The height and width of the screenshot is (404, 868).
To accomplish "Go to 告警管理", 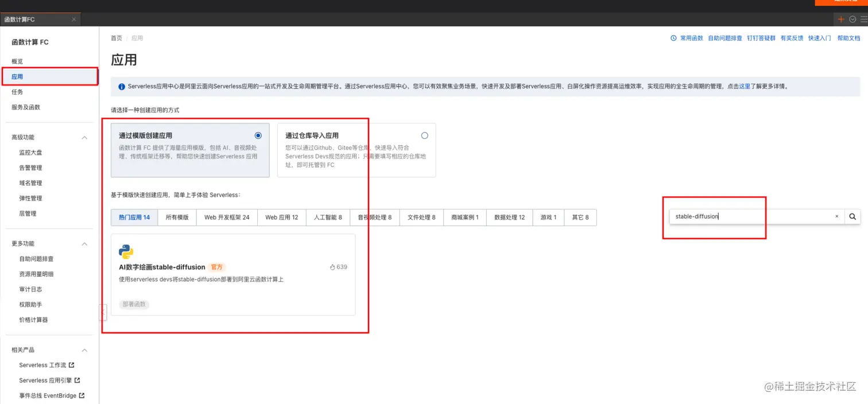I will click(x=30, y=168).
